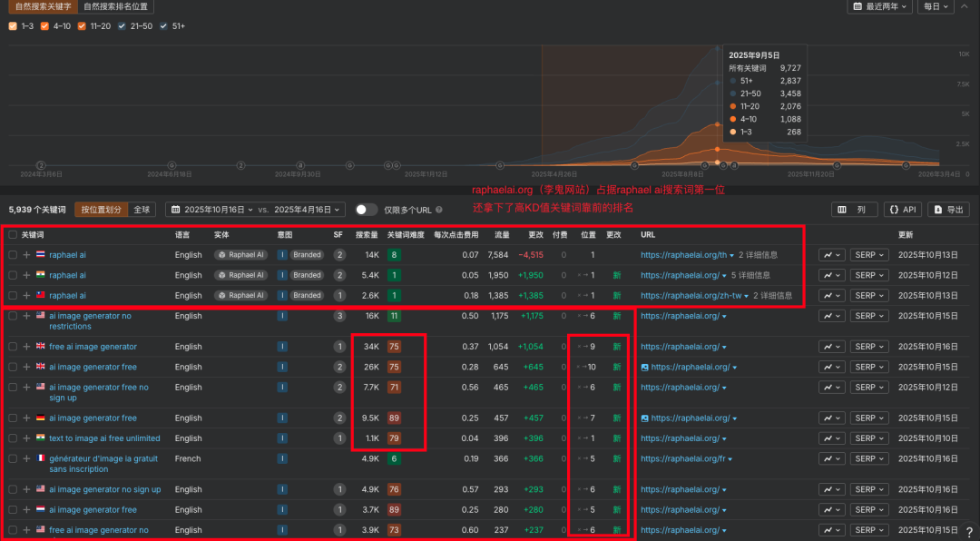Open the history chart icon for the 'ai image generator no sign up' row
980x541 pixels.
[832, 489]
